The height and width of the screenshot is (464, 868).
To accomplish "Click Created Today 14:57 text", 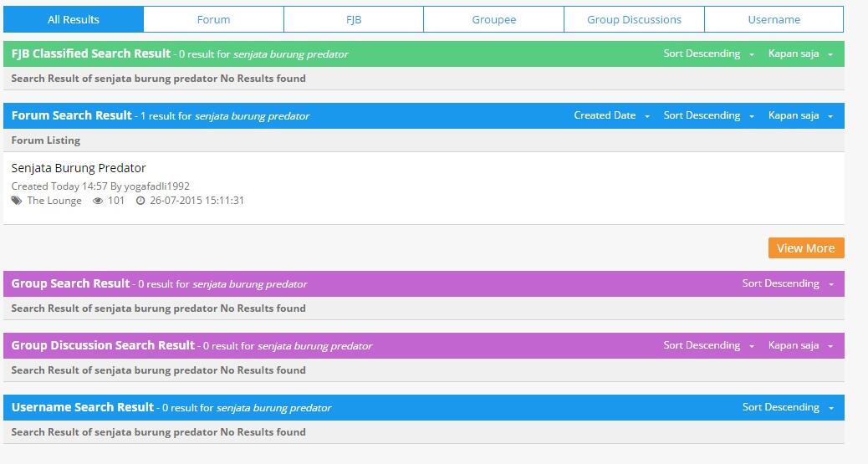I will (59, 186).
